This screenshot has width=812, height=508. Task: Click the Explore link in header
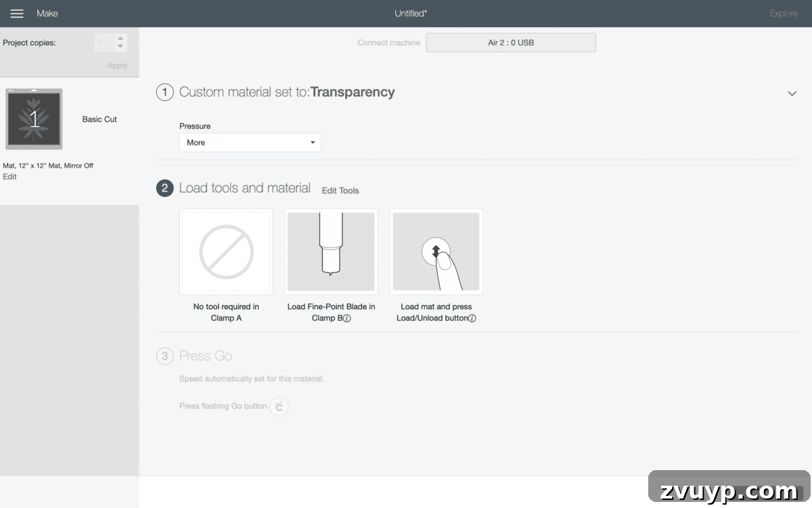[784, 14]
